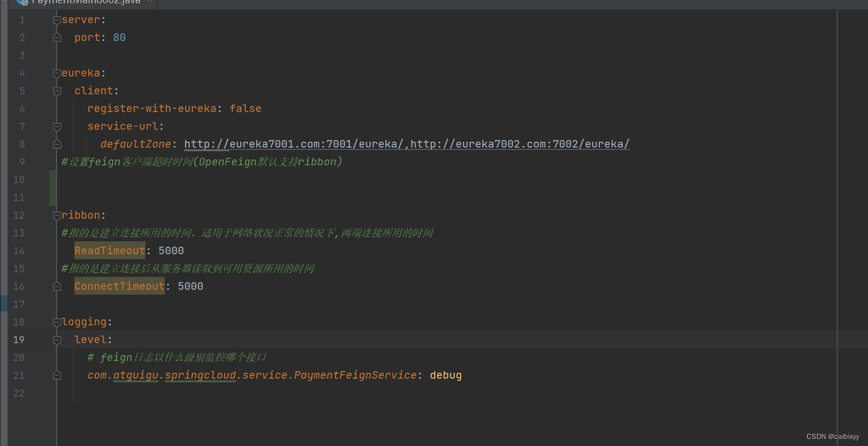
Task: Click the '# feign' log comment line
Action: 177,358
